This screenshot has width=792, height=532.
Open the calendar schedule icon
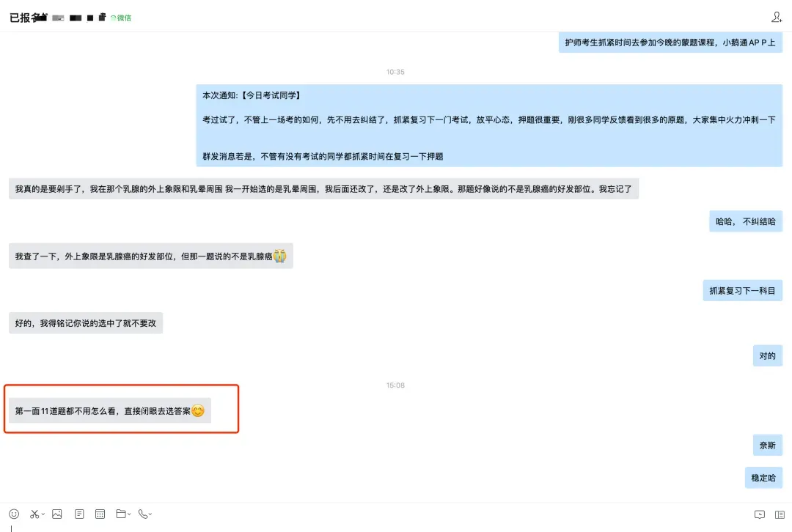click(100, 514)
